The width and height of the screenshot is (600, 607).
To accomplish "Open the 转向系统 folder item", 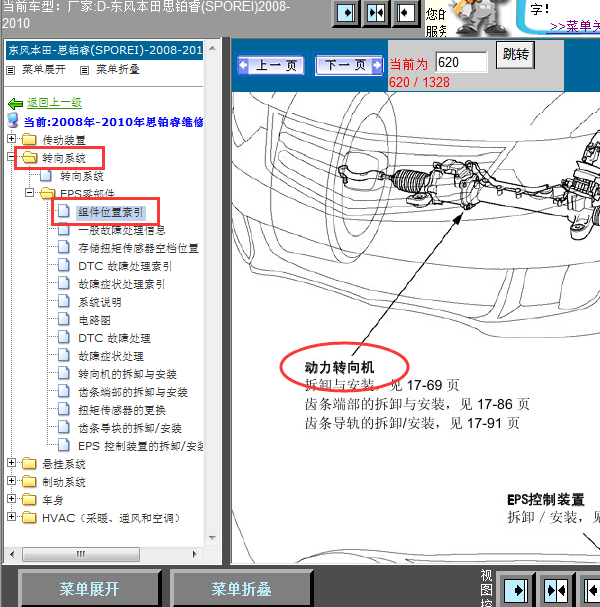I will tap(64, 158).
